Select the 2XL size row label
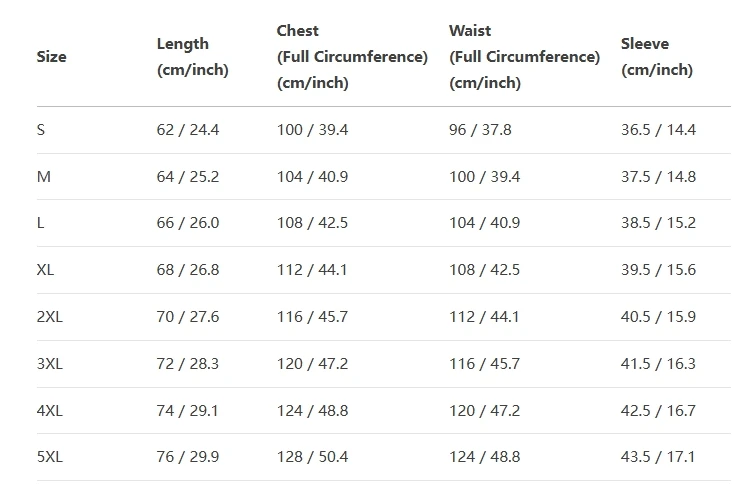The height and width of the screenshot is (498, 756). [x=50, y=317]
